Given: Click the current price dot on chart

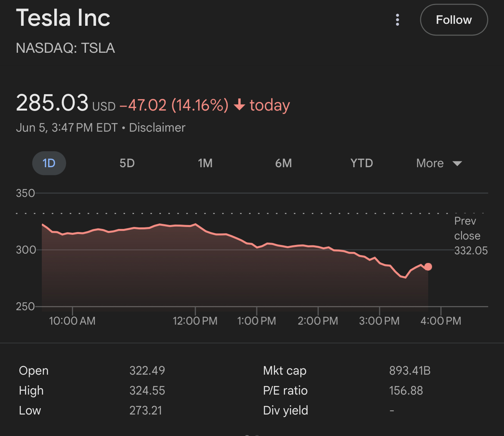Looking at the screenshot, I should coord(428,267).
